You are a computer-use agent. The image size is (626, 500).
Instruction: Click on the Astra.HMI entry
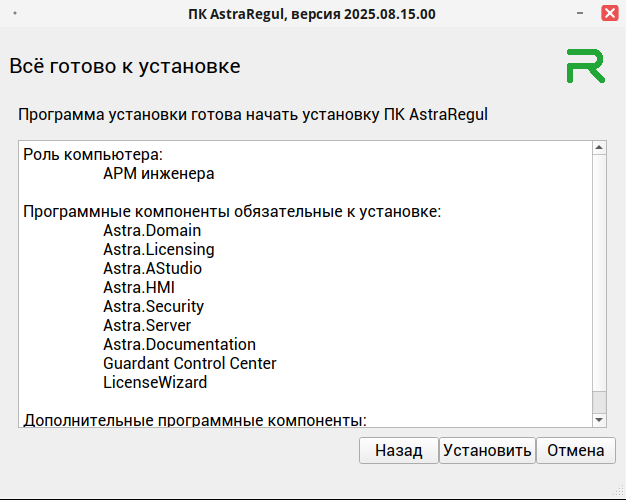139,288
